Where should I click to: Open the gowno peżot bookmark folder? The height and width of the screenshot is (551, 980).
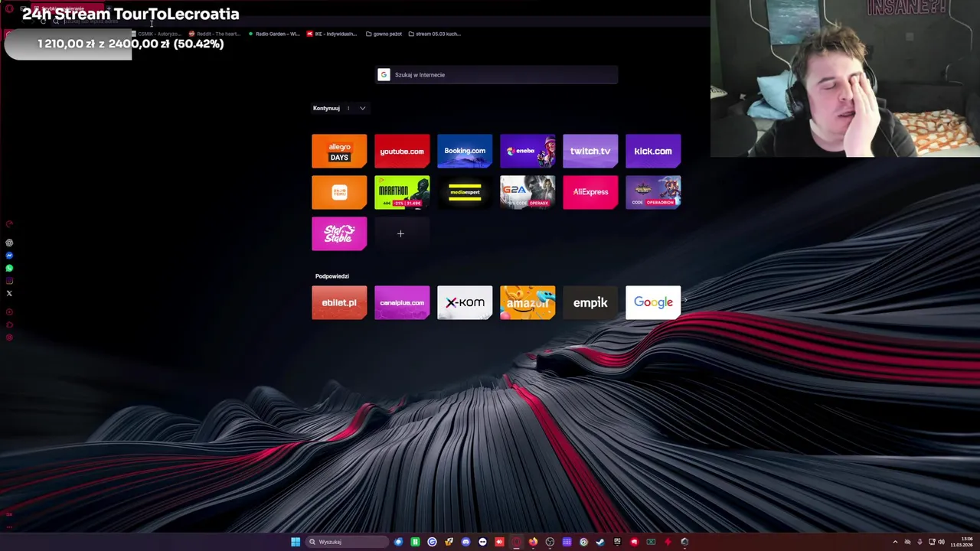coord(384,34)
